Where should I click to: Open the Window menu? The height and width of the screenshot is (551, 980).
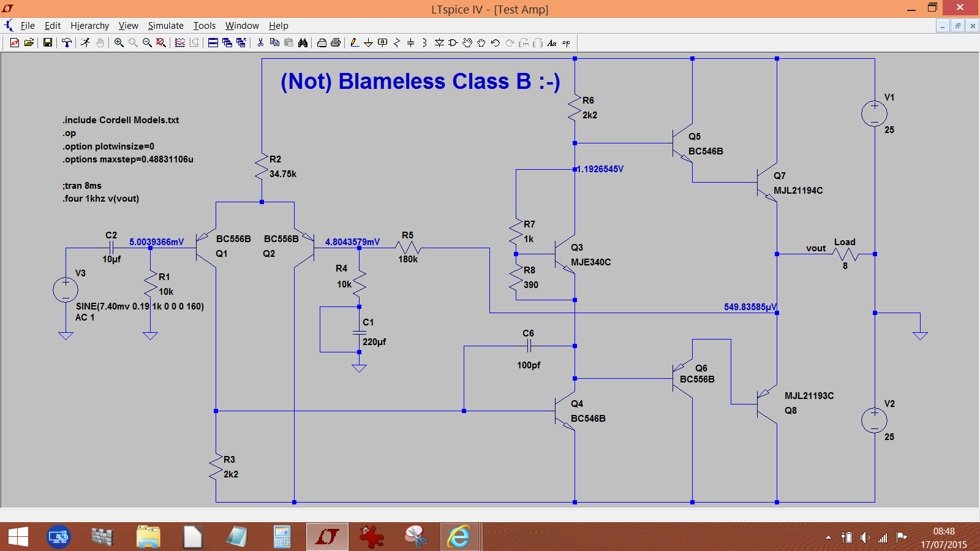coord(242,26)
